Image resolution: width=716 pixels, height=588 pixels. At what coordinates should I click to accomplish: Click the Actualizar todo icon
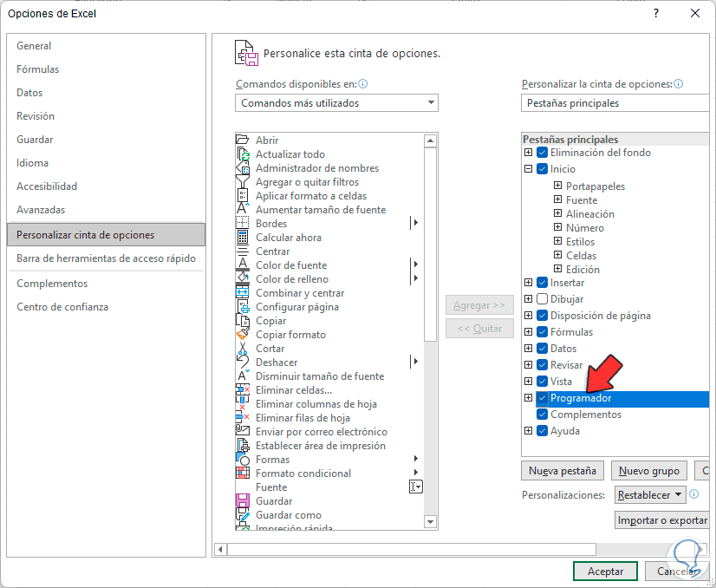242,154
